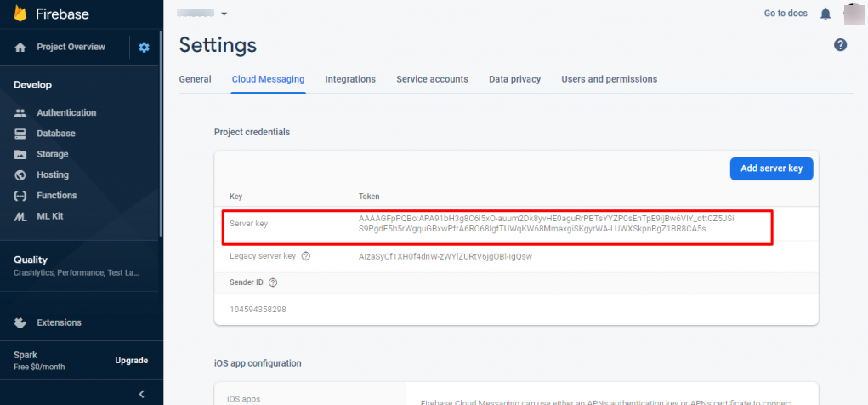Click the iOS apps label

click(x=244, y=399)
